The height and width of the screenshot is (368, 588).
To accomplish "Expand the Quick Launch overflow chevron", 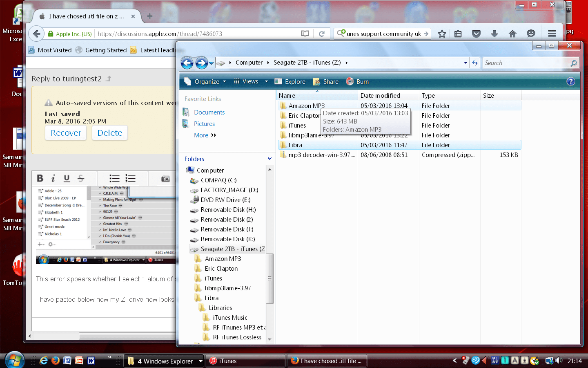I will pyautogui.click(x=109, y=357).
